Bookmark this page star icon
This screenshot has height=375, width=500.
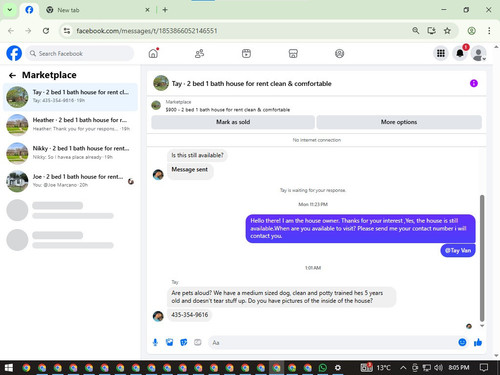pos(447,31)
